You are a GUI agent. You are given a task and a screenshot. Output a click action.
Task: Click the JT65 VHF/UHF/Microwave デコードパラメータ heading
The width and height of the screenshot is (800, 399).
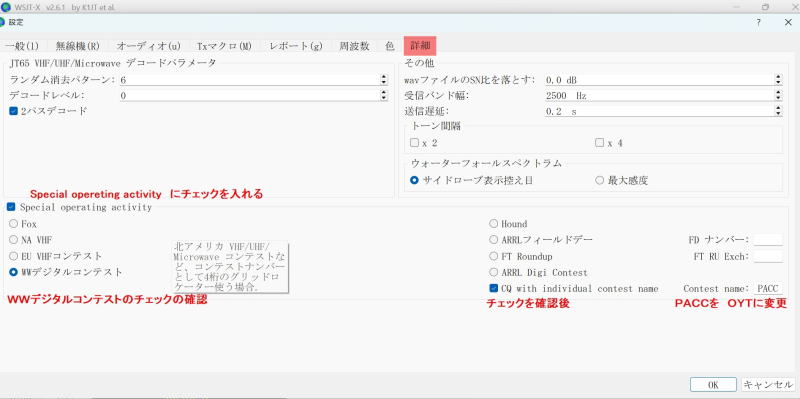[x=112, y=63]
